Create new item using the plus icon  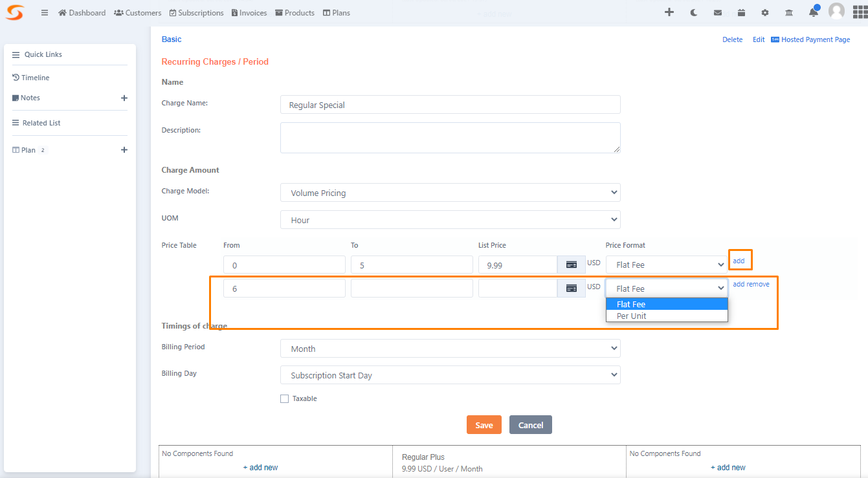(669, 12)
